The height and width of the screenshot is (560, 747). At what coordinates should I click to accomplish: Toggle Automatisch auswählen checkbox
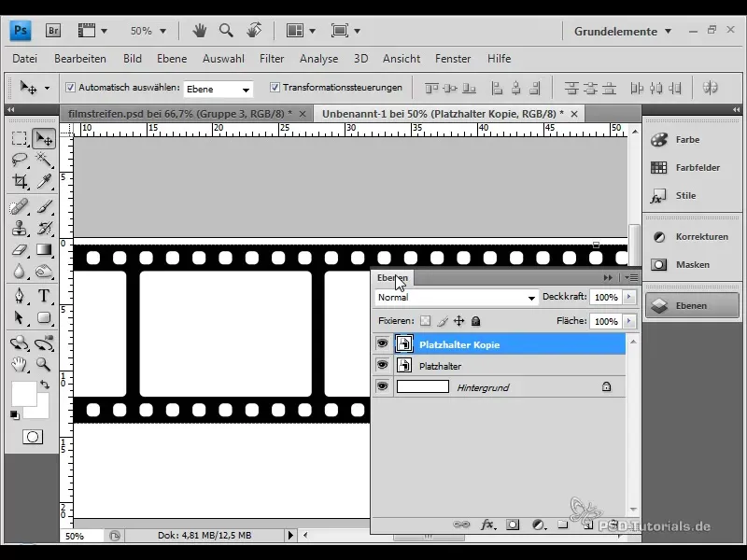pyautogui.click(x=71, y=87)
